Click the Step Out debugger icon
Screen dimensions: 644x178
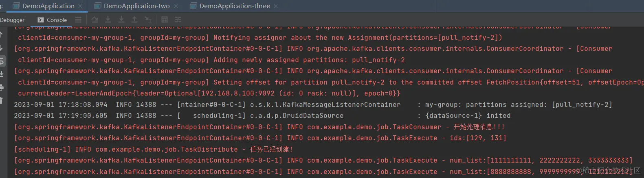tap(134, 20)
